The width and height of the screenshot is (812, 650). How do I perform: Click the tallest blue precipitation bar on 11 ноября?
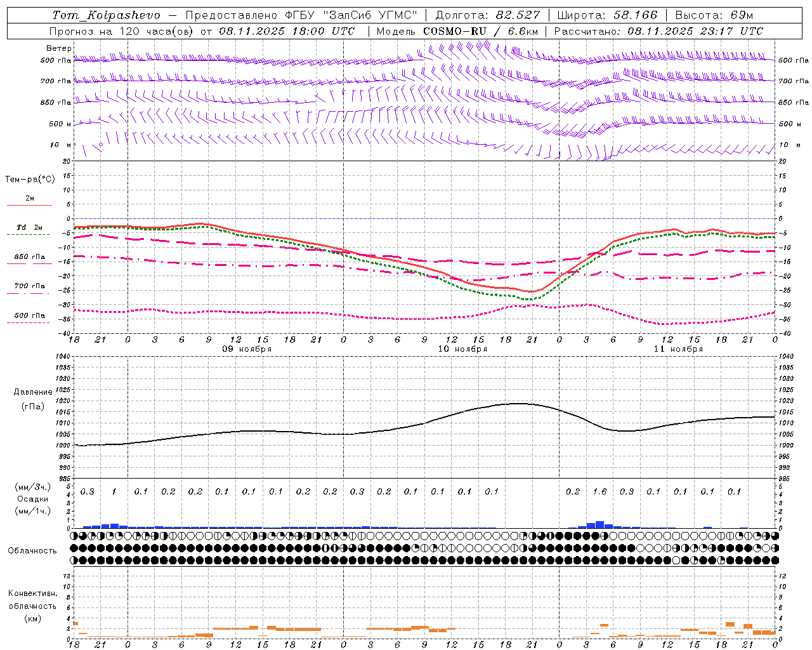coord(599,525)
